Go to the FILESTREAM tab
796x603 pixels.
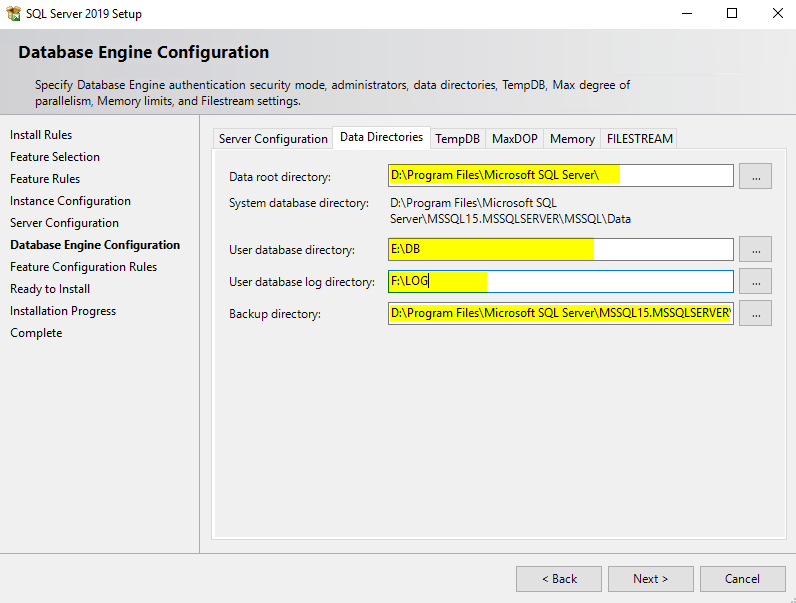coord(640,138)
